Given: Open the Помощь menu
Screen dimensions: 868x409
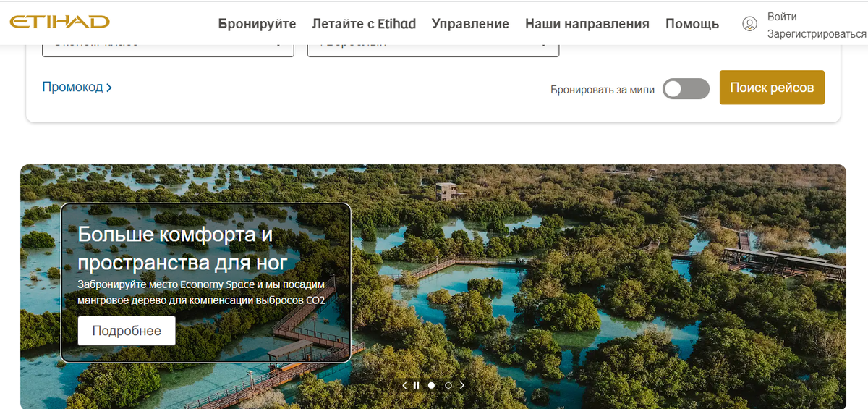Looking at the screenshot, I should pyautogui.click(x=692, y=24).
